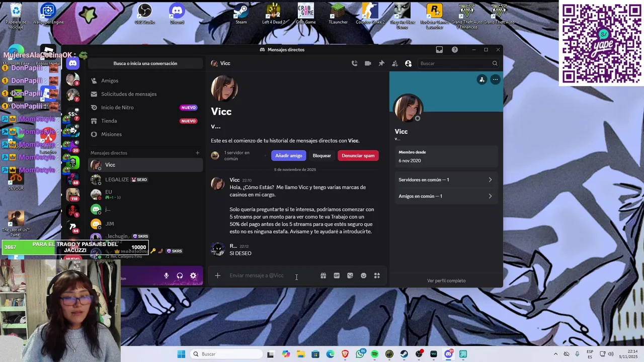
Task: Open the emoji picker
Action: pos(363,276)
